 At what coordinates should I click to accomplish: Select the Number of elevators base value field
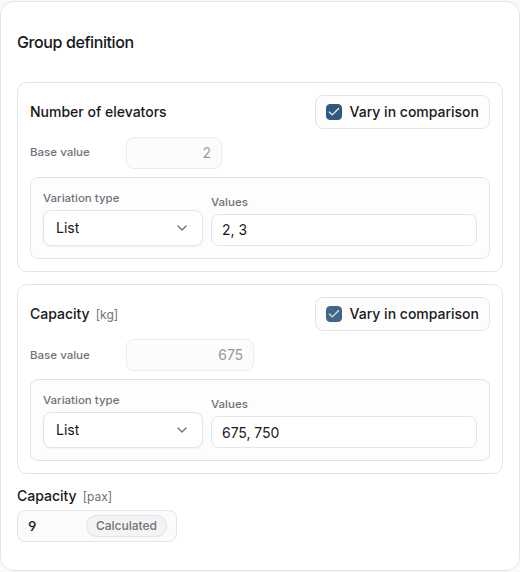(174, 153)
